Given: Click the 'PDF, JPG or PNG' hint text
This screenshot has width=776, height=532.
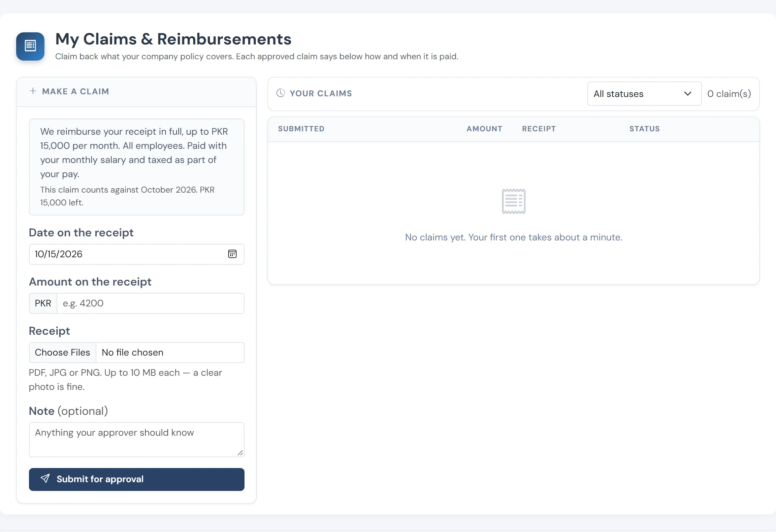Looking at the screenshot, I should point(125,379).
